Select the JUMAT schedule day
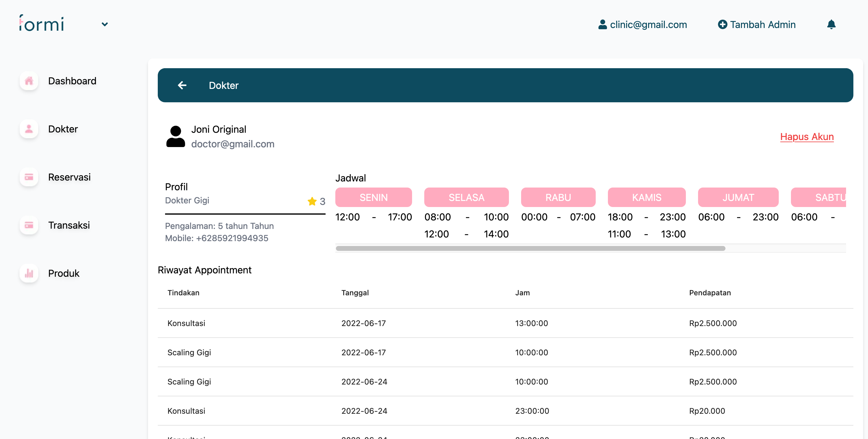The image size is (868, 439). point(738,197)
